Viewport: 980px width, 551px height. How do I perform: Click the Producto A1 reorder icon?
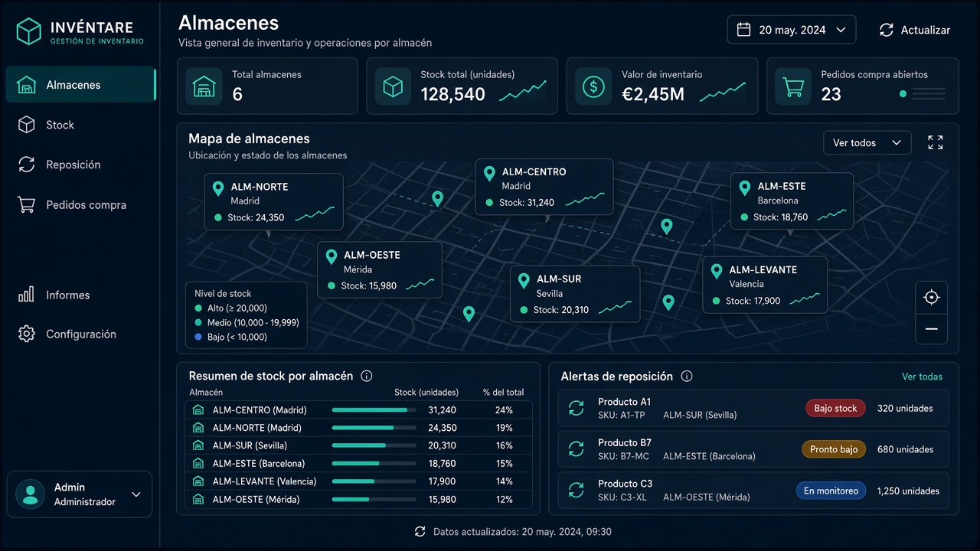pos(577,409)
